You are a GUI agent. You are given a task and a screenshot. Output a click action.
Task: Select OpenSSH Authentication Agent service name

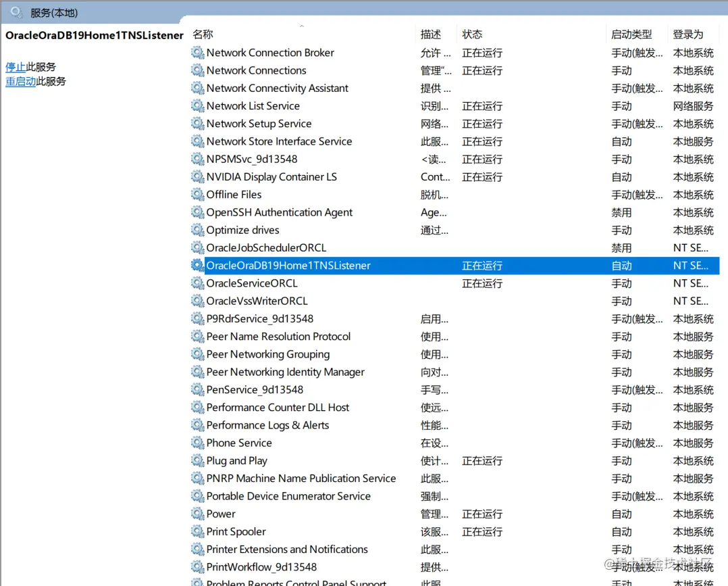pyautogui.click(x=280, y=212)
